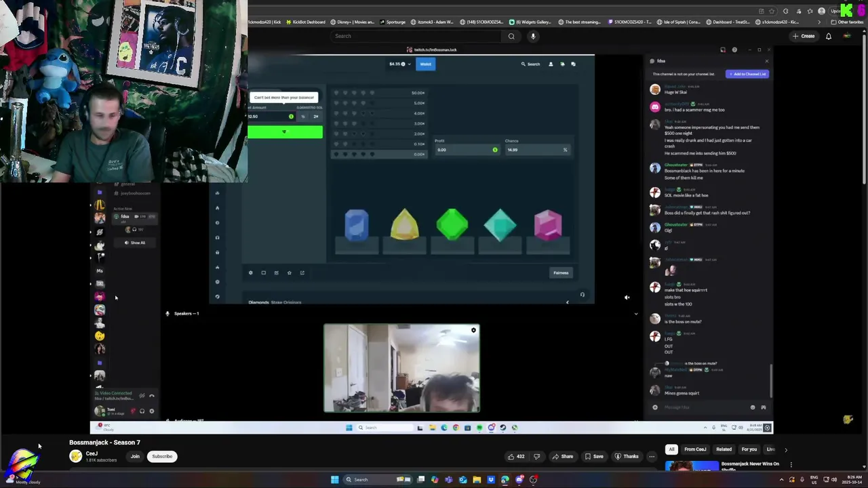Open the Stake profile icon

click(551, 64)
